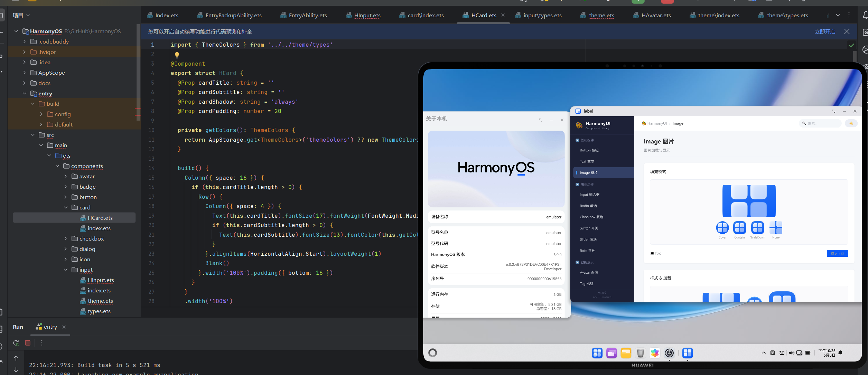The height and width of the screenshot is (375, 868).
Task: Select the ScaleDown fill mode image
Action: click(757, 228)
